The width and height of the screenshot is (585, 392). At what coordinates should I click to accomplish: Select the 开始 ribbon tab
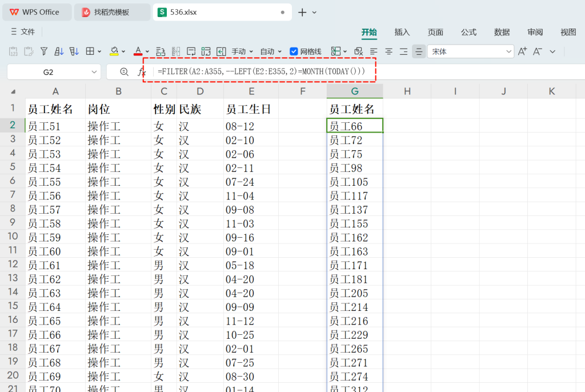369,33
